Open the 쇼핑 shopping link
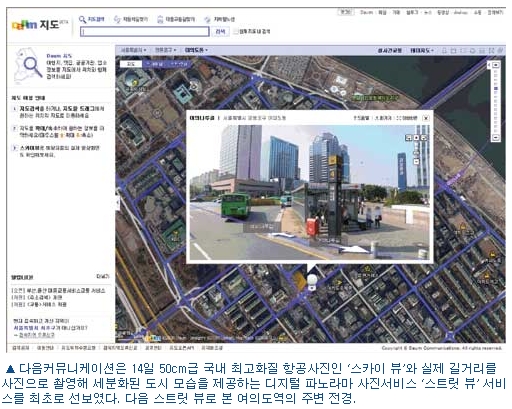This screenshot has height=409, width=512. tap(478, 12)
